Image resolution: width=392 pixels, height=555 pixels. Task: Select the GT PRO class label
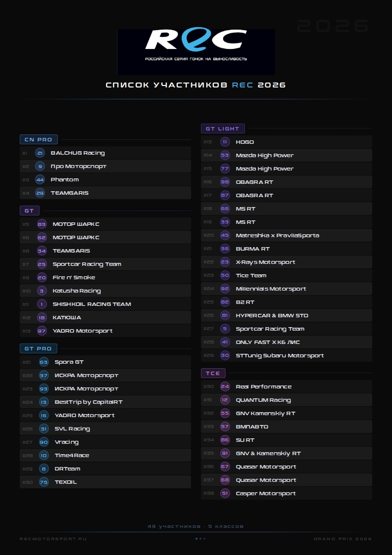[x=39, y=348]
